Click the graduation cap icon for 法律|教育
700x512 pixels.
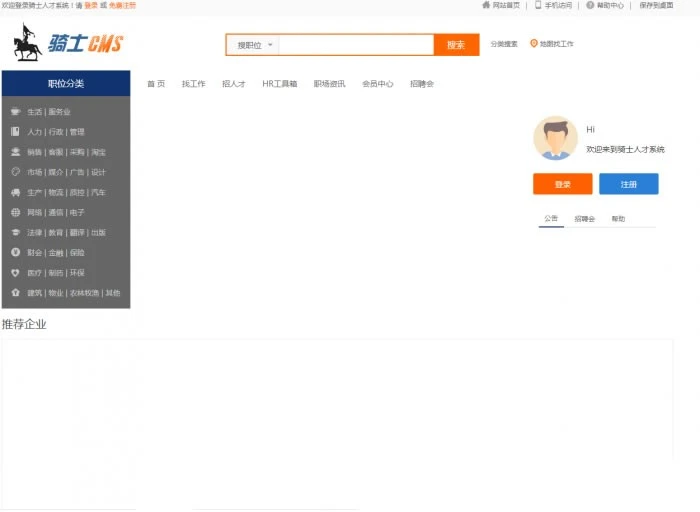click(16, 232)
